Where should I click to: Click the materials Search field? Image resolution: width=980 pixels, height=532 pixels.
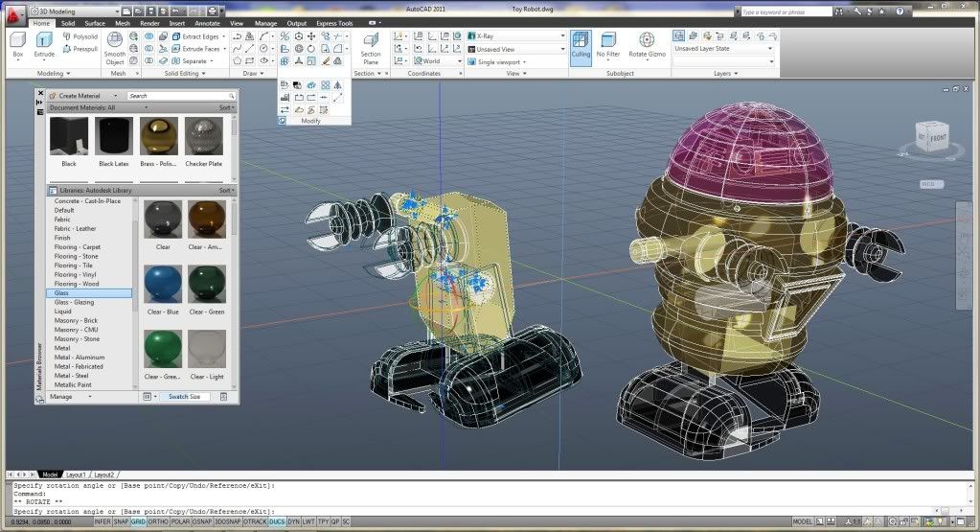(x=177, y=96)
